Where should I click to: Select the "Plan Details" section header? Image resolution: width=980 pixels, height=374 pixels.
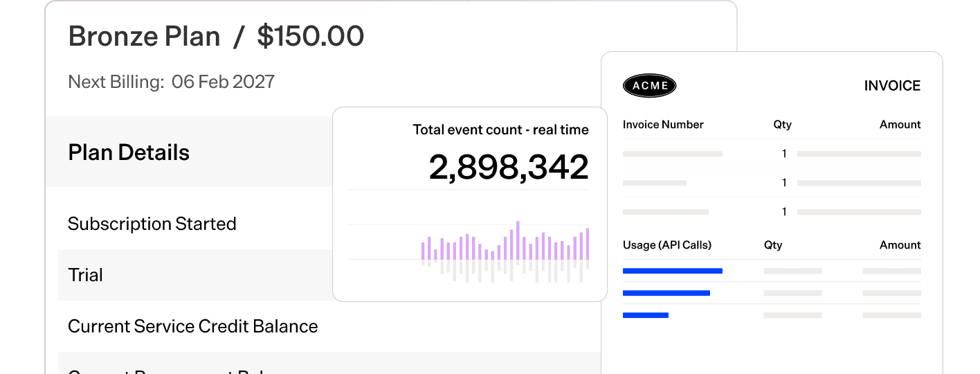pos(129,152)
